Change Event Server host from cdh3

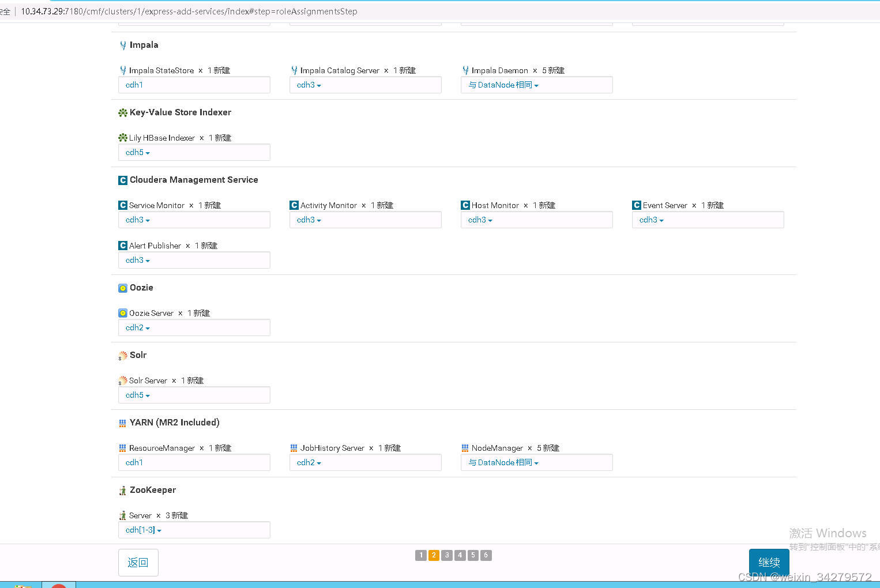pos(652,220)
